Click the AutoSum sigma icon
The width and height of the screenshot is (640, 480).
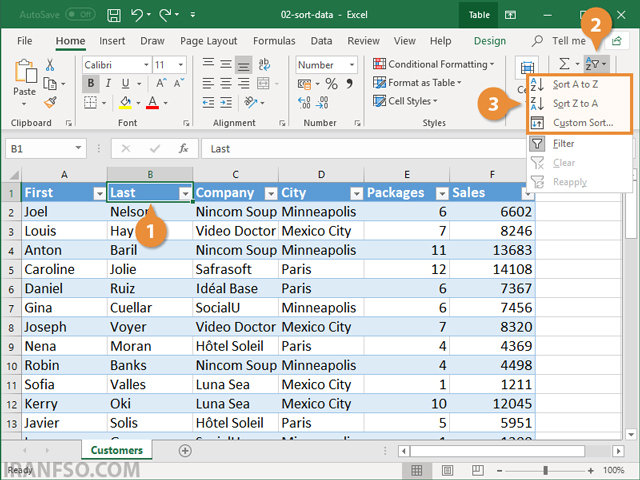point(564,64)
